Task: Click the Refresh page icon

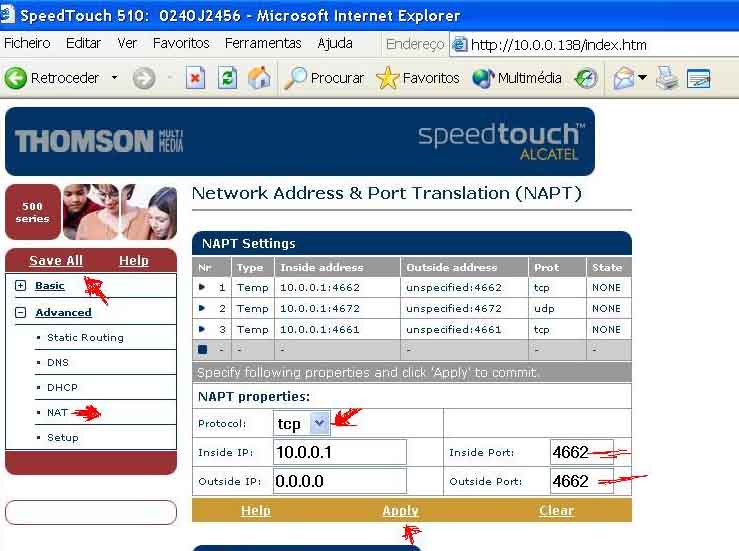Action: [227, 78]
